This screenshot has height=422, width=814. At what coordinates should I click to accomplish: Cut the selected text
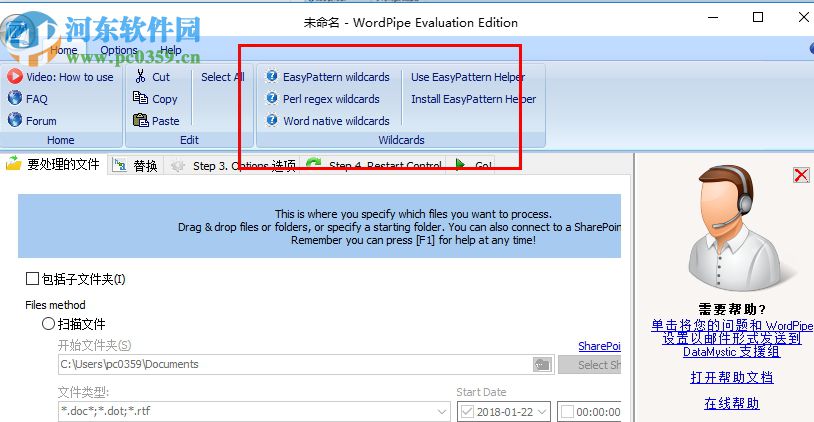pos(153,77)
